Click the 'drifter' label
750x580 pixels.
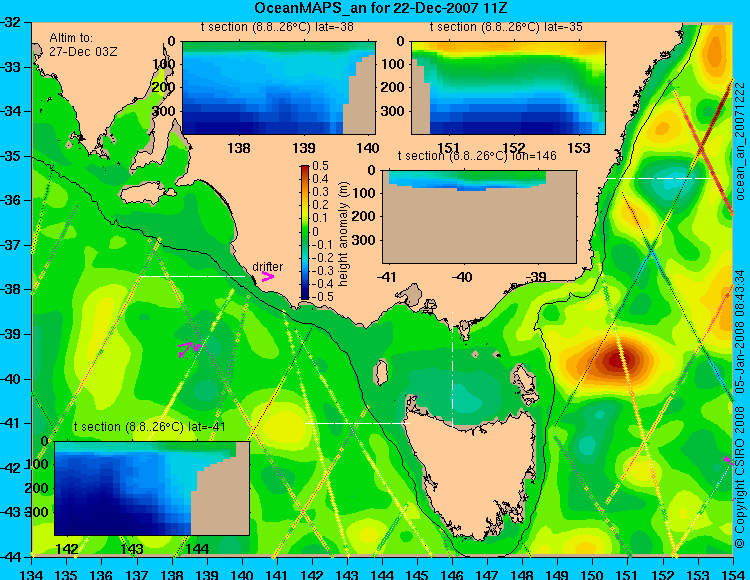coord(267,267)
